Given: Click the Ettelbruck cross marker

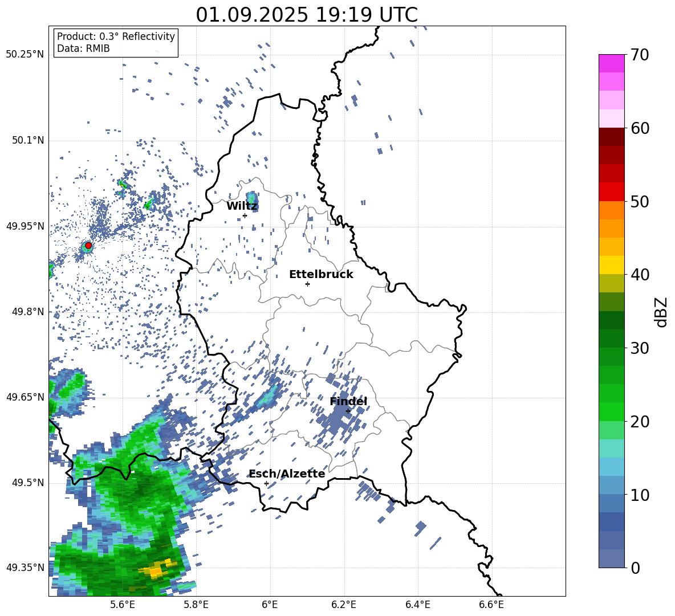Looking at the screenshot, I should (x=307, y=284).
